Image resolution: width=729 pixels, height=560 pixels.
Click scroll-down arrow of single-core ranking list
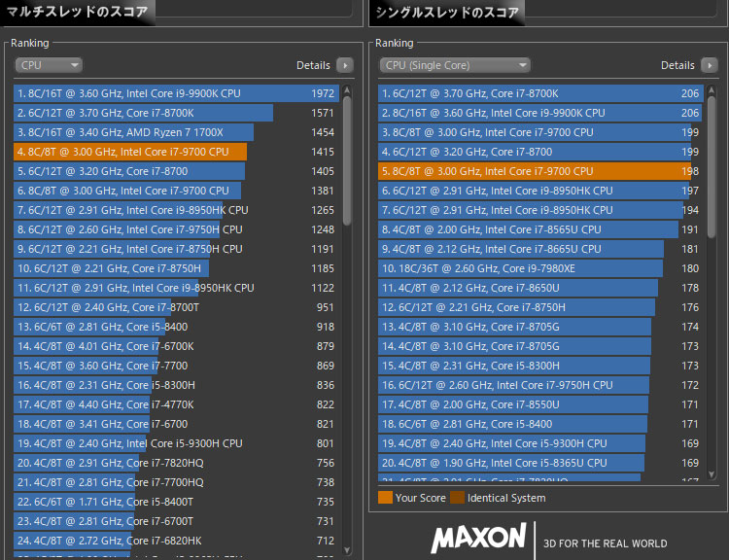pyautogui.click(x=712, y=473)
